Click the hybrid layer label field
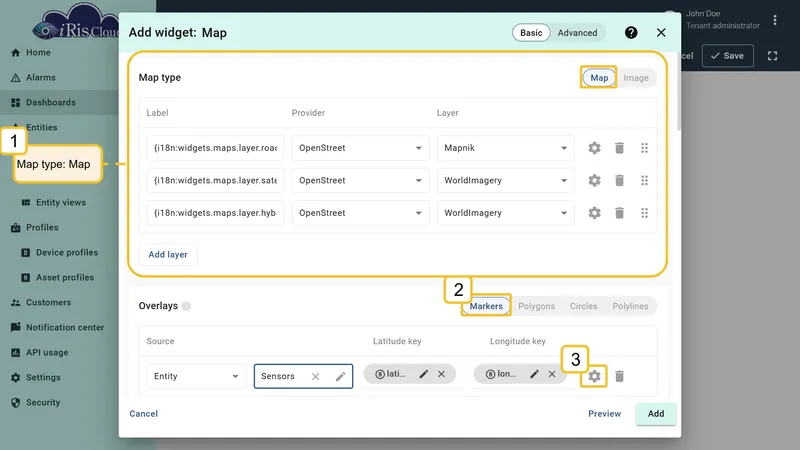800x450 pixels. 215,213
